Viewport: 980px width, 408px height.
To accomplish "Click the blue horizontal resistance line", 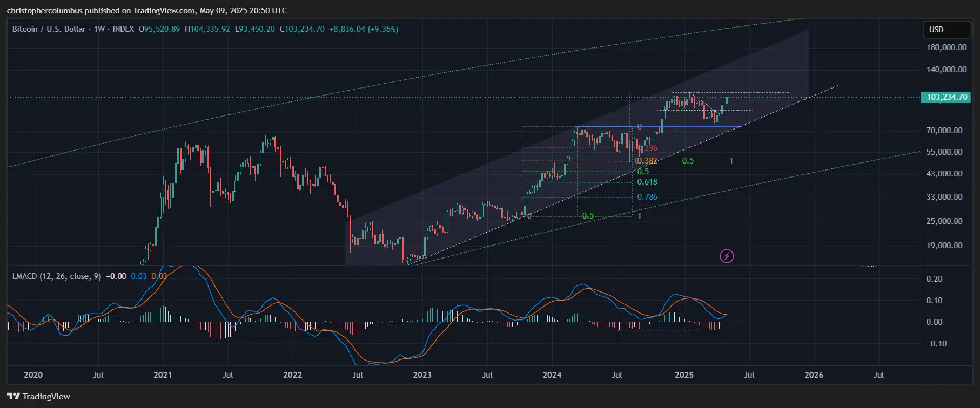I will coord(658,126).
